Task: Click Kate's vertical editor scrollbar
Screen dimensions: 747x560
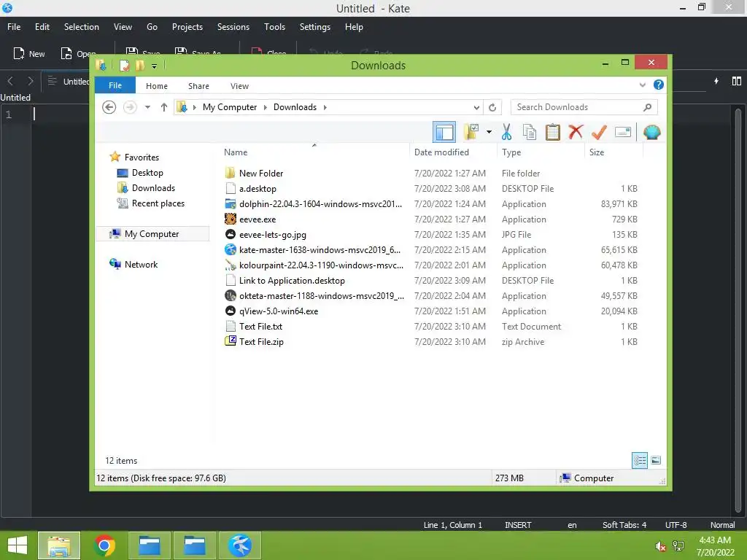Action: [738, 309]
